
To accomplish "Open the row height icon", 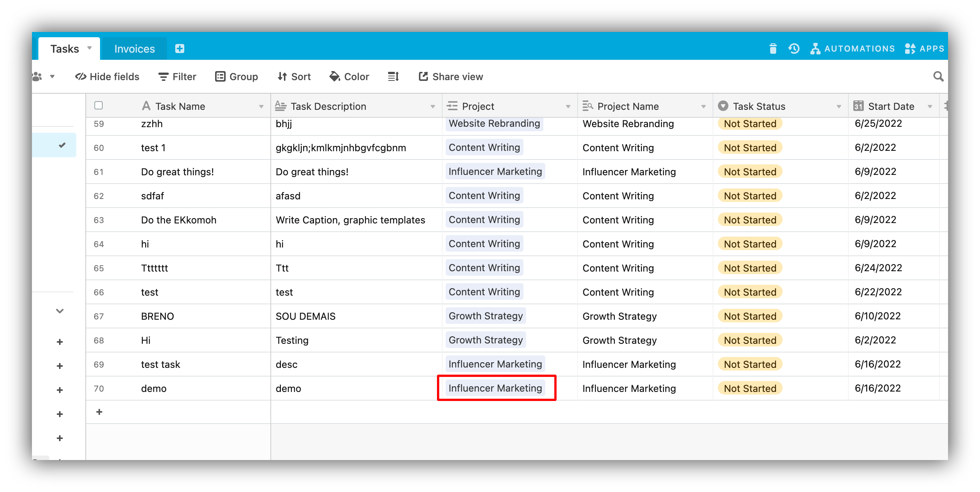I will 393,76.
